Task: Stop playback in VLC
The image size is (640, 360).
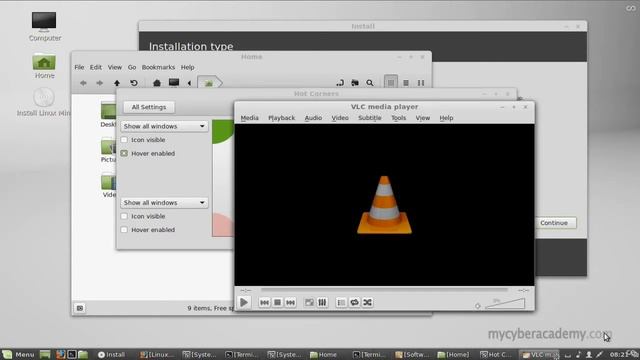Action: [277, 302]
